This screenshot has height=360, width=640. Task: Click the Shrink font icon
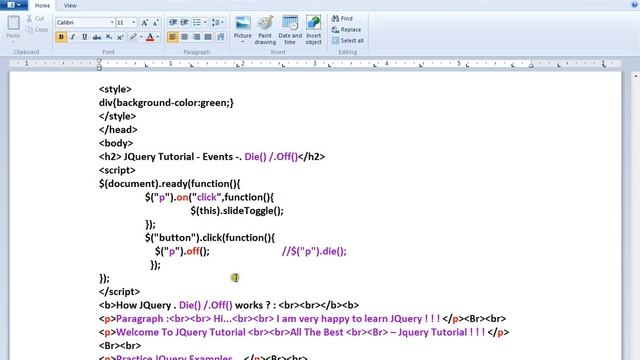pos(156,22)
